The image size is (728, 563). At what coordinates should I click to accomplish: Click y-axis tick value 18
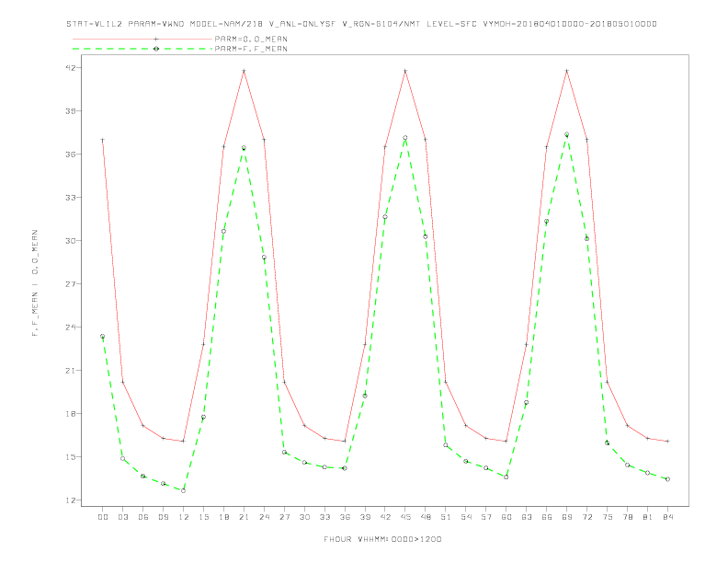click(x=71, y=413)
